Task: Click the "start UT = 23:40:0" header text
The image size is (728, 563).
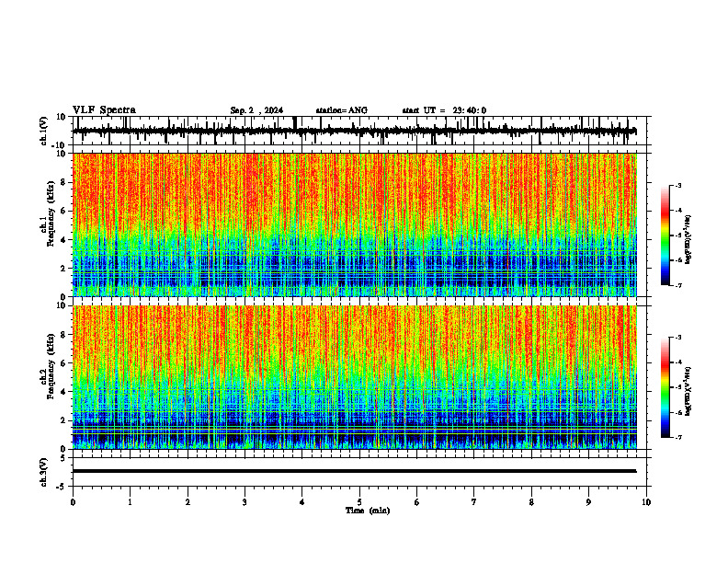Action: pyautogui.click(x=444, y=110)
